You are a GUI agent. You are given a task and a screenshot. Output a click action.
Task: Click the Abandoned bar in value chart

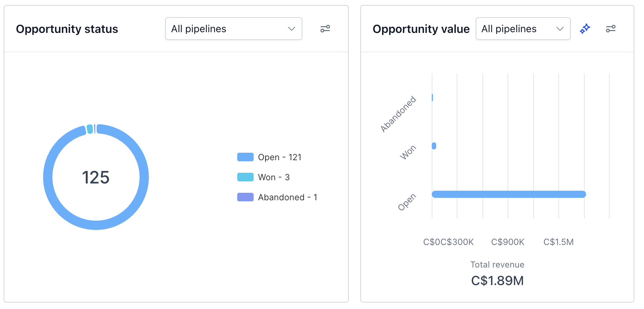[x=432, y=97]
